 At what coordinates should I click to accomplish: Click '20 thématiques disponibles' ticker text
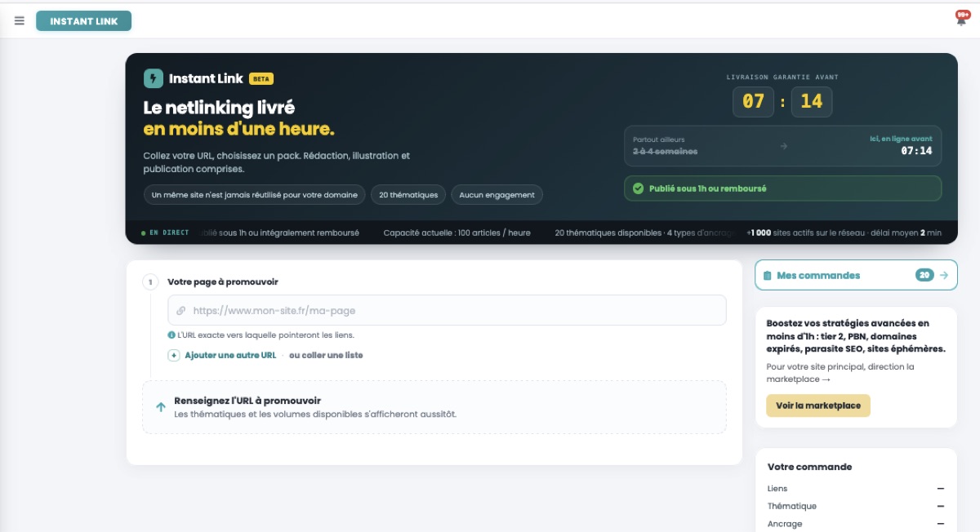608,233
